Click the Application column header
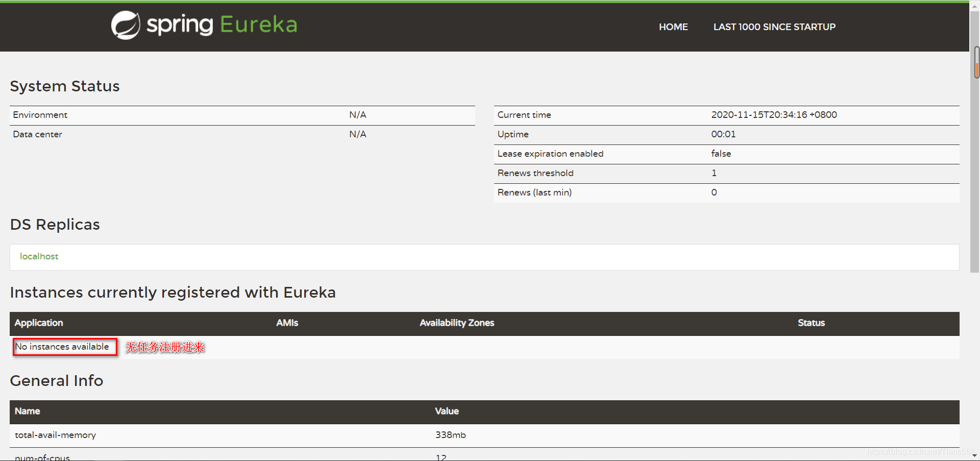Viewport: 980px width, 461px height. tap(39, 323)
